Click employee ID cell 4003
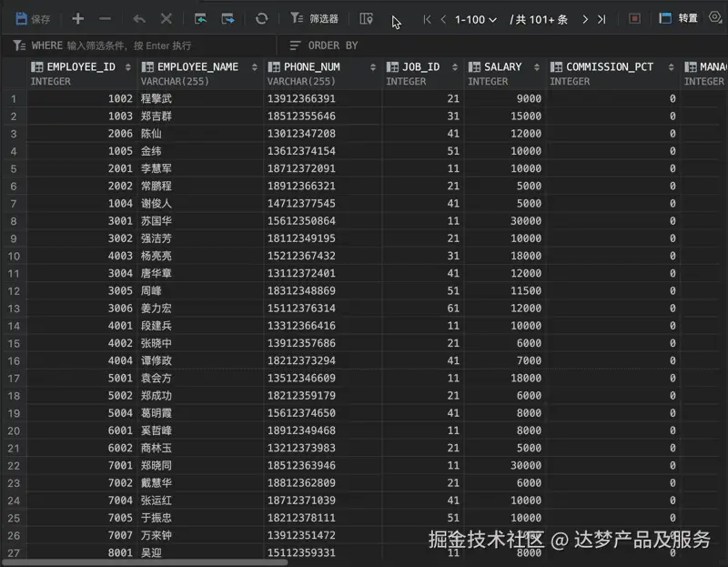 pos(82,256)
